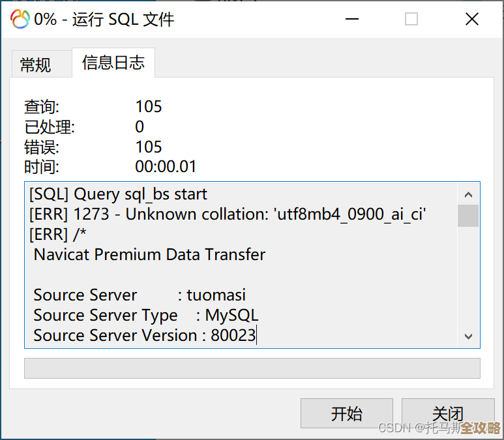Image resolution: width=504 pixels, height=440 pixels.
Task: Click the 时间 value 00:00.01
Action: point(166,166)
